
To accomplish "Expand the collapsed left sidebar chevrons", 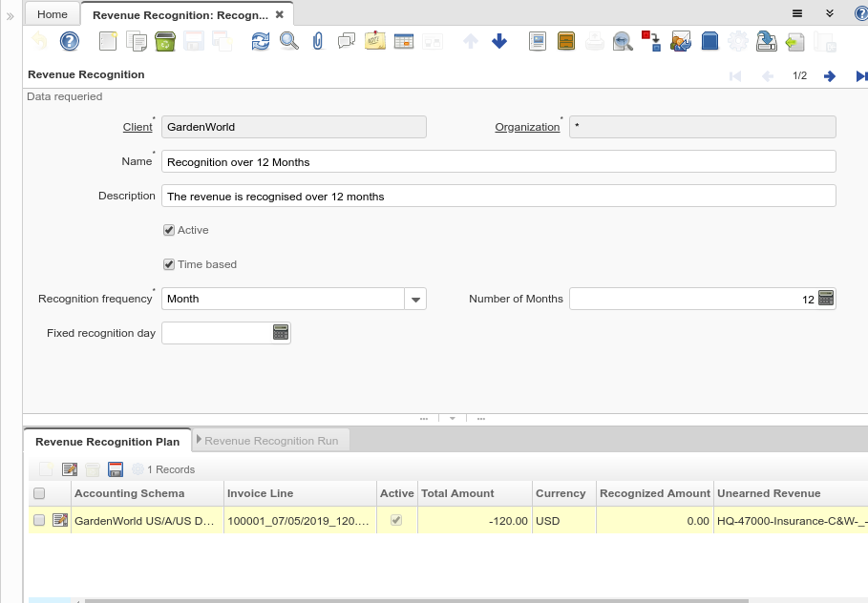I will click(x=11, y=16).
